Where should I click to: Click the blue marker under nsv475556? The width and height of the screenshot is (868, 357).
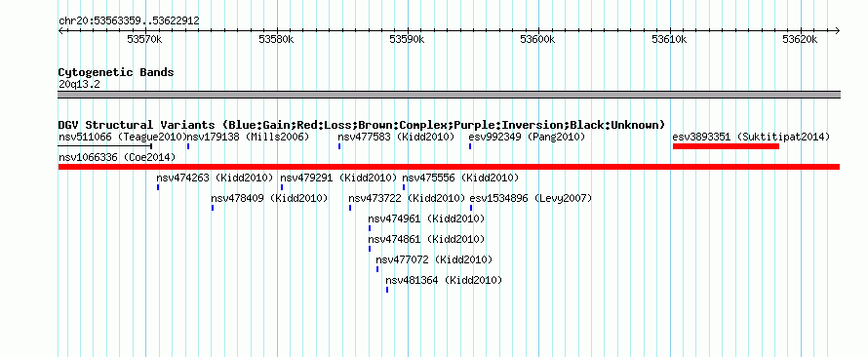[x=404, y=187]
